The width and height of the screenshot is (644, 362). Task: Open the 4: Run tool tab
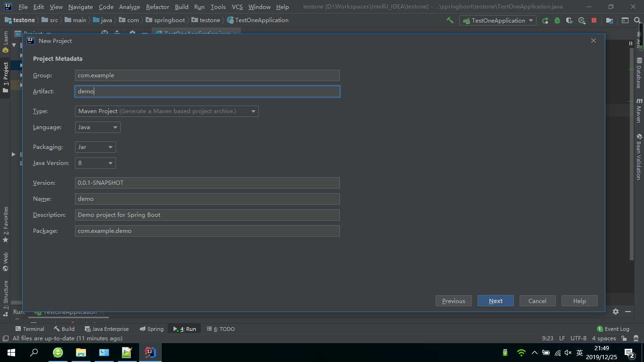click(x=184, y=329)
